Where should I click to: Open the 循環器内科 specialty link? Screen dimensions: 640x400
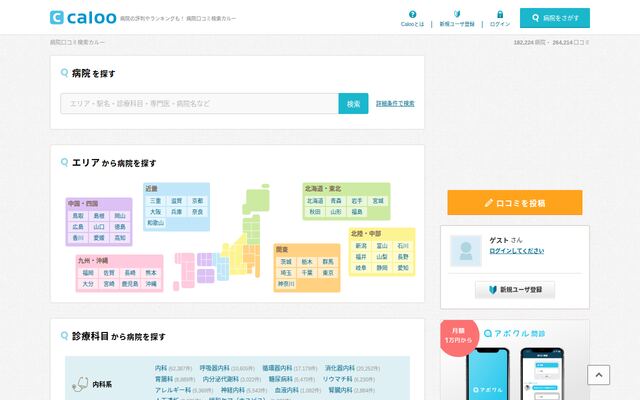click(278, 368)
